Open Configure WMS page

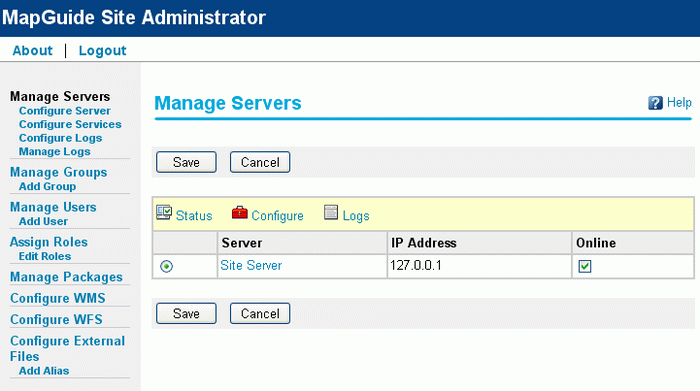point(58,298)
